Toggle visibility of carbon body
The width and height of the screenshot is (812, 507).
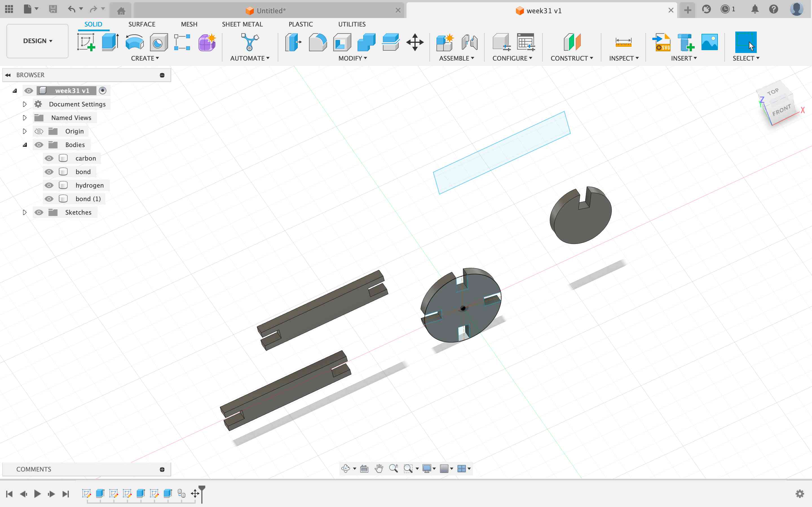tap(48, 158)
